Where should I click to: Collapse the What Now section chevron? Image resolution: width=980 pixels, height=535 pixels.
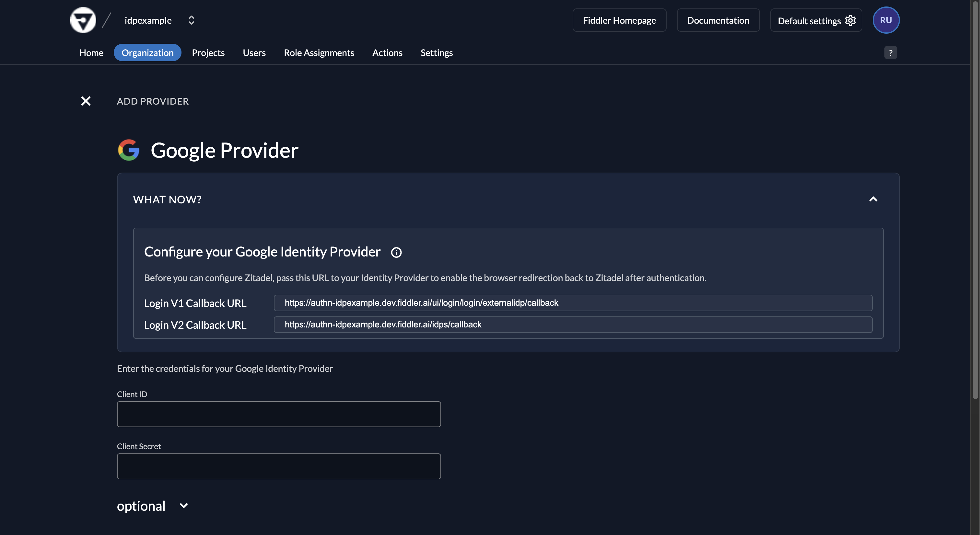click(873, 199)
